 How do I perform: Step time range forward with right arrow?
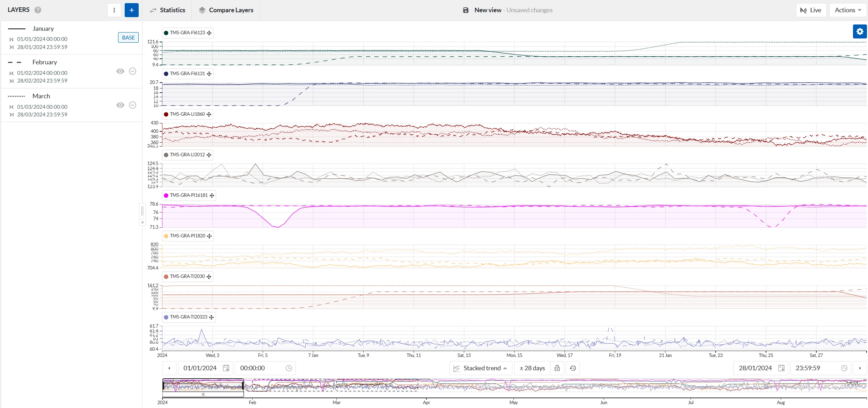[860, 368]
